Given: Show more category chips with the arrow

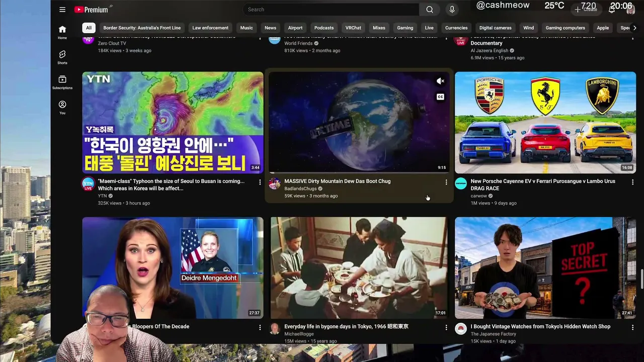Looking at the screenshot, I should tap(634, 28).
